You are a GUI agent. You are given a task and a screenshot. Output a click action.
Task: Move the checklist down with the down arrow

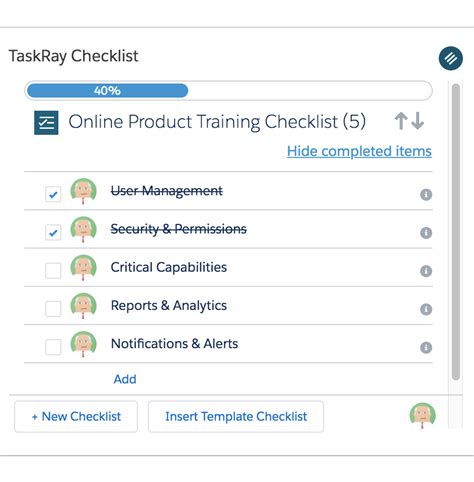(x=418, y=121)
